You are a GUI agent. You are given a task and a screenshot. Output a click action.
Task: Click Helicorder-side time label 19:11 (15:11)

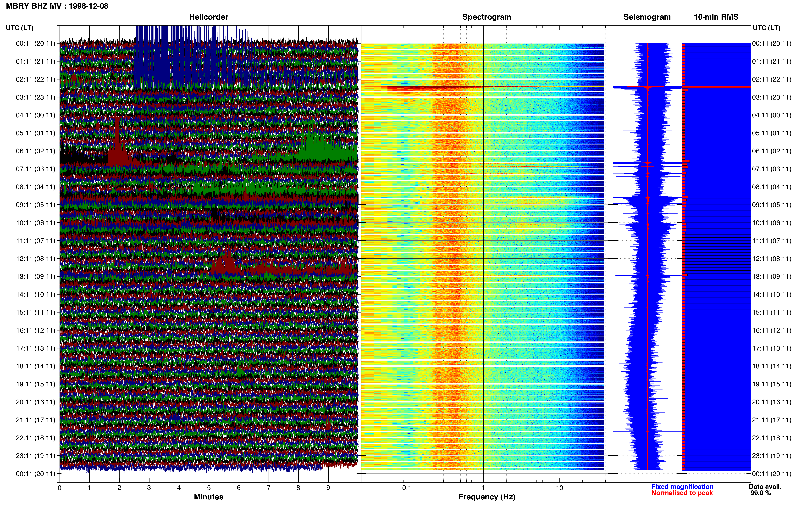click(x=36, y=384)
